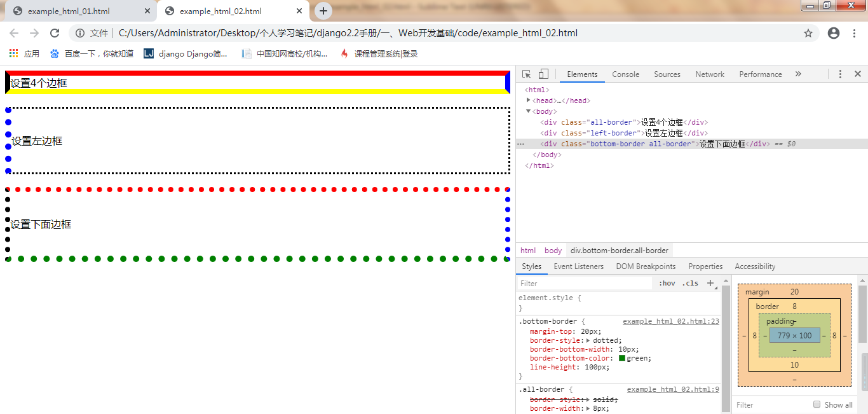
Task: Open the 应用 apps bookmark
Action: click(x=24, y=54)
